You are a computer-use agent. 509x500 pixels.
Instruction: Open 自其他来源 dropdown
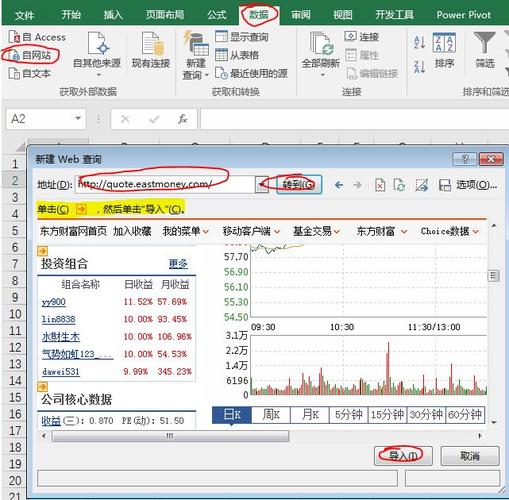click(x=97, y=55)
